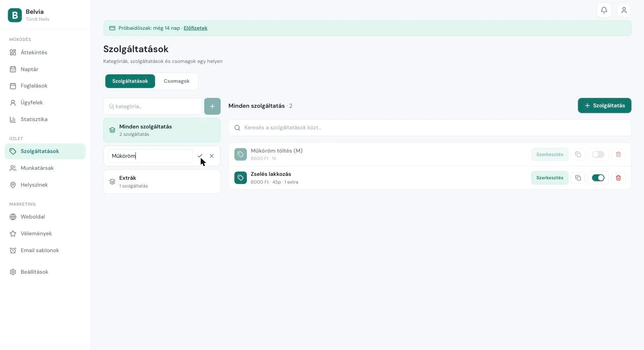
Task: Open the user profile icon
Action: 624,10
